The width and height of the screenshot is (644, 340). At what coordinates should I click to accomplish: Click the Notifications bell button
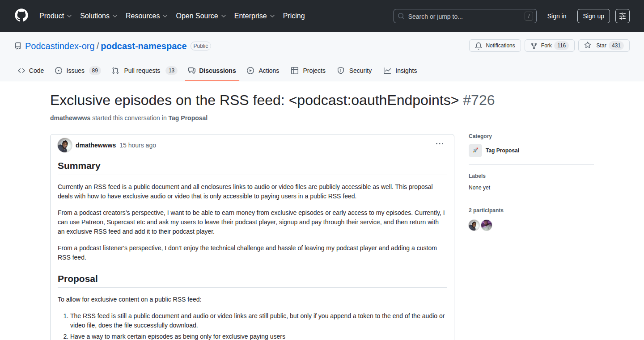(495, 46)
